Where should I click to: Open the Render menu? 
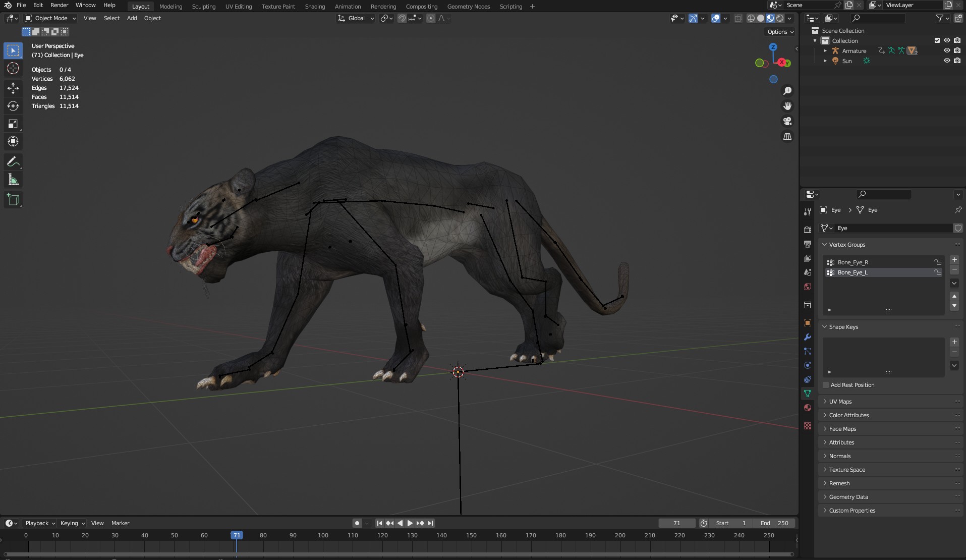point(59,5)
